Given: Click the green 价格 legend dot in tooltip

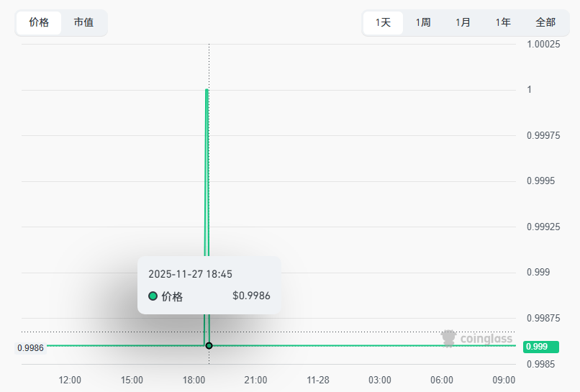Looking at the screenshot, I should click(x=153, y=296).
